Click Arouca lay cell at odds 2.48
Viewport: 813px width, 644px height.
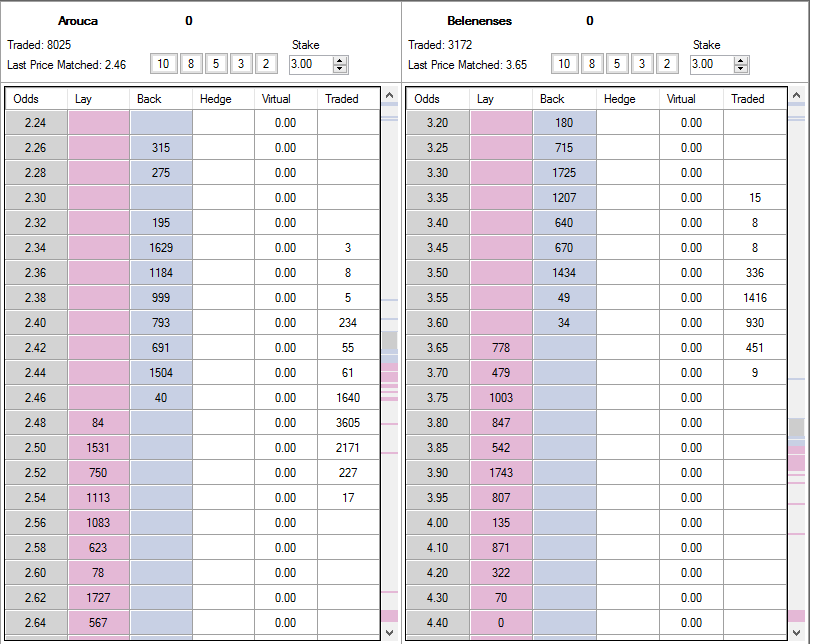pos(98,423)
